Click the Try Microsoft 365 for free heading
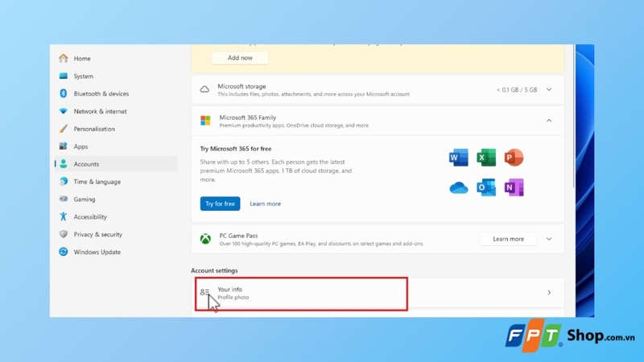This screenshot has width=644, height=362. [236, 149]
